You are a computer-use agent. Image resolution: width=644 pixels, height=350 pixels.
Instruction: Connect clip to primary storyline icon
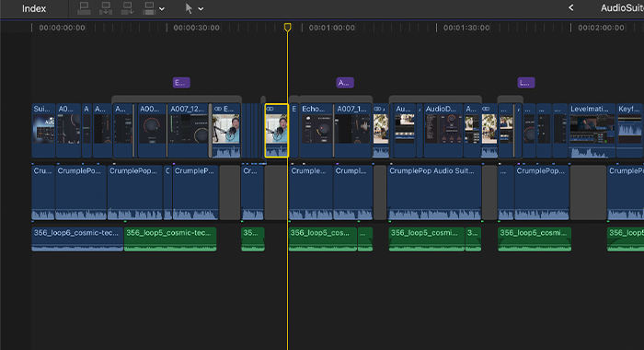(84, 8)
